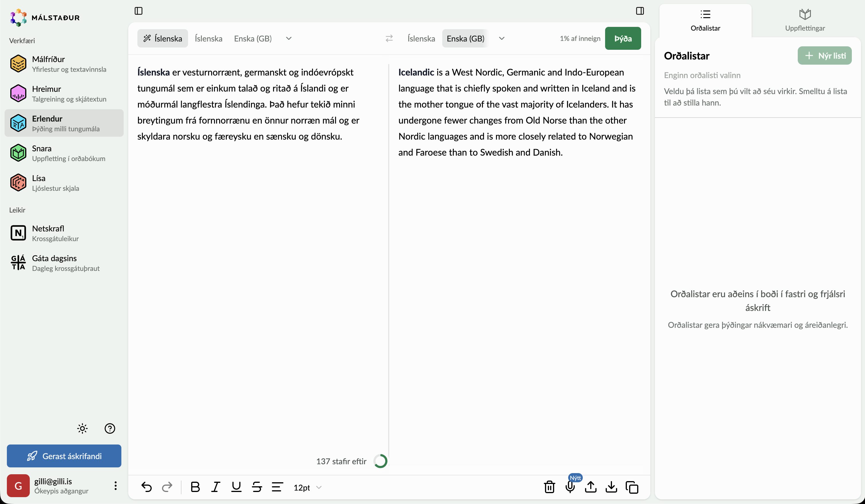Open Málfríður proofreading tool
This screenshot has width=865, height=504.
(x=64, y=64)
